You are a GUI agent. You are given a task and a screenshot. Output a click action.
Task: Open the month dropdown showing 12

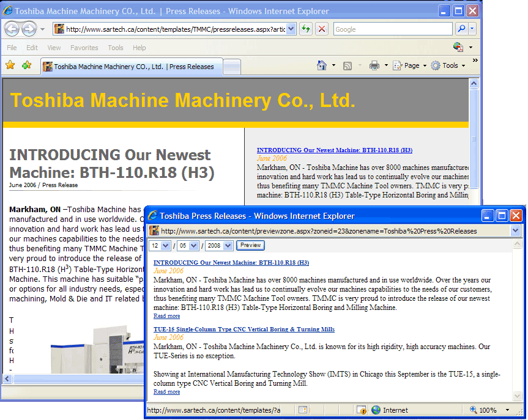pos(160,245)
